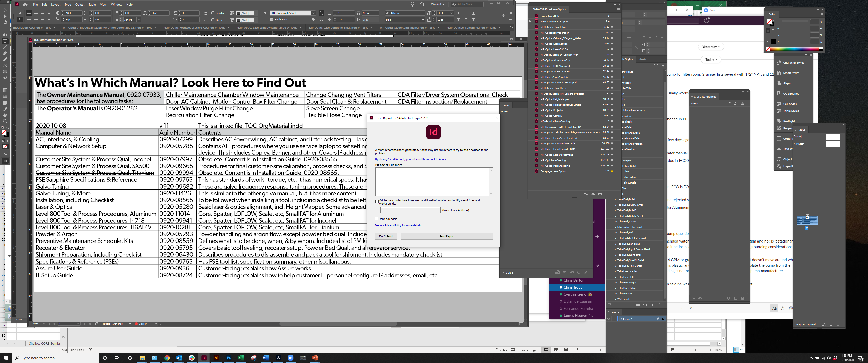
Task: Check the Don't ask again option
Action: (376, 219)
